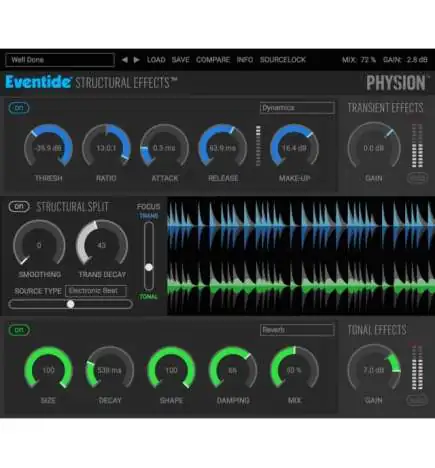
Task: Click the TRANSIENT EFFECTS heading
Action: [x=386, y=108]
